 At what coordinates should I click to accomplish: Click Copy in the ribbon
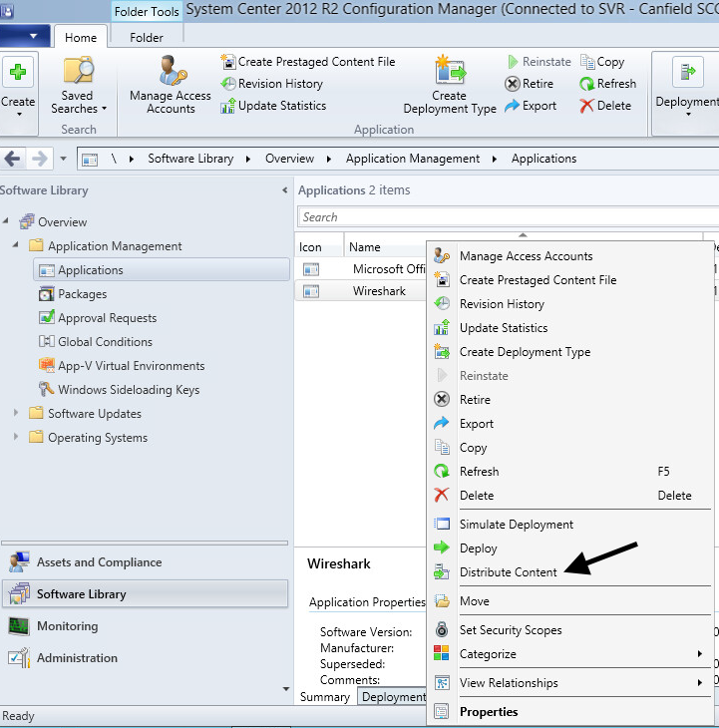[x=602, y=62]
